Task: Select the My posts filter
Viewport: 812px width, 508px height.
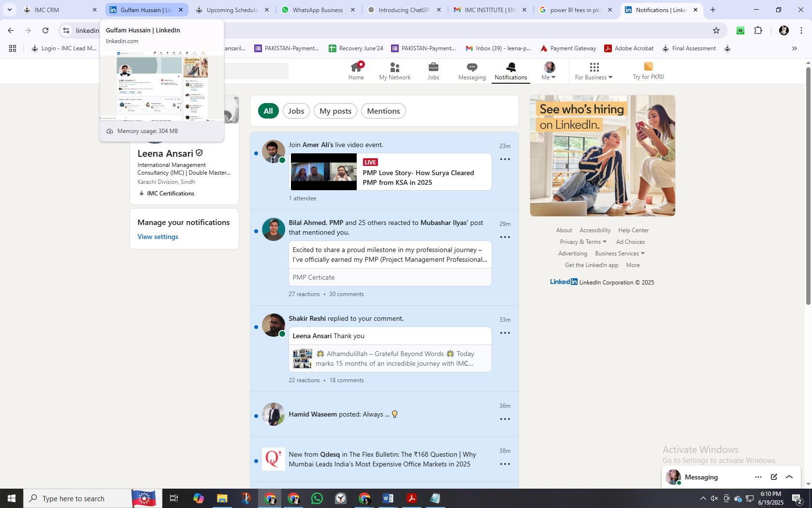Action: click(x=335, y=111)
